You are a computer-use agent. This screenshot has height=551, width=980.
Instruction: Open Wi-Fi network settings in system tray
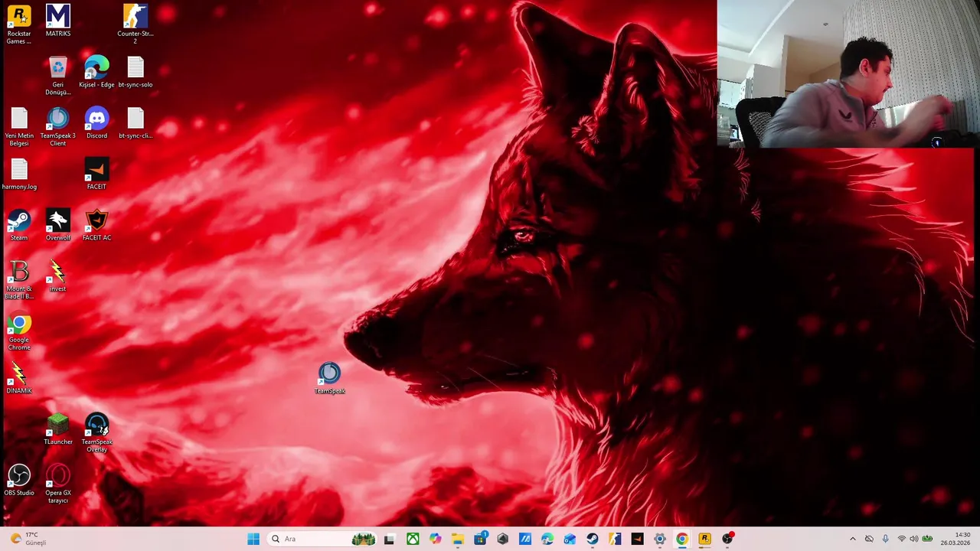click(902, 539)
